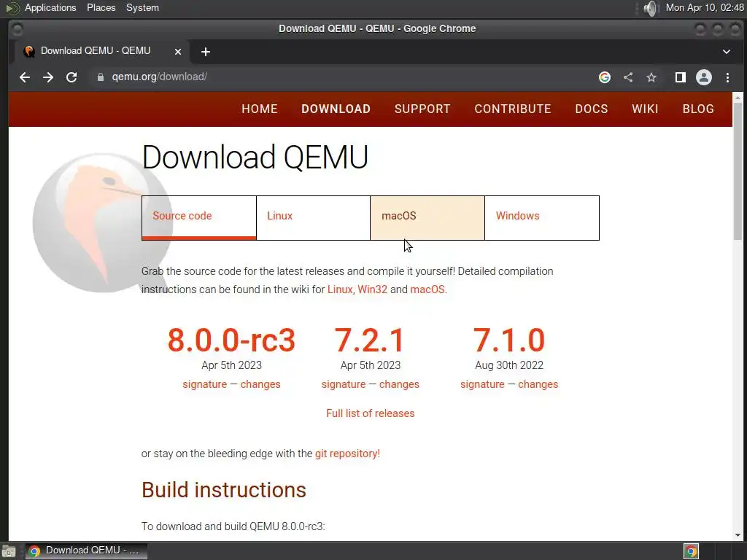Follow the Win32 wiki link
Screen dimensions: 747x560
tap(372, 289)
